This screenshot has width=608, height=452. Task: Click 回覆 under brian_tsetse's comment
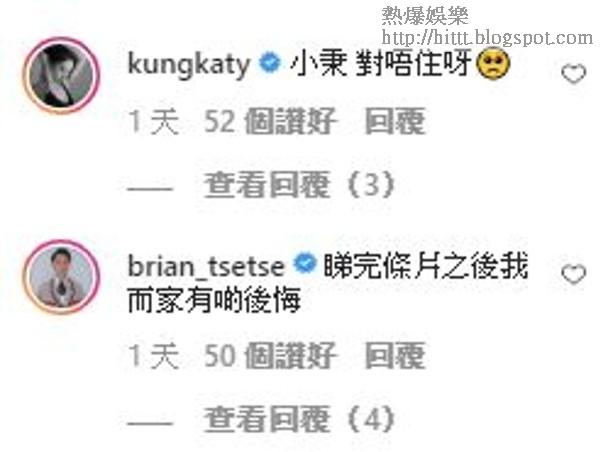395,355
